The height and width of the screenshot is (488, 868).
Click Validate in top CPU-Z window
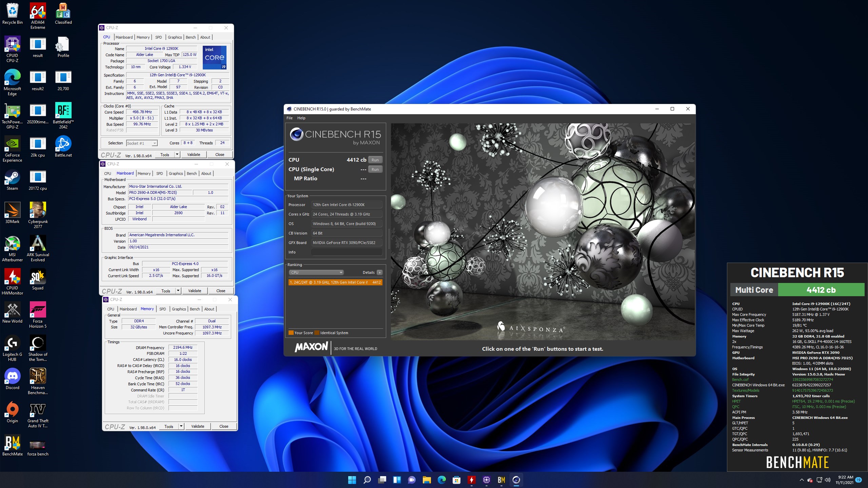pyautogui.click(x=194, y=155)
